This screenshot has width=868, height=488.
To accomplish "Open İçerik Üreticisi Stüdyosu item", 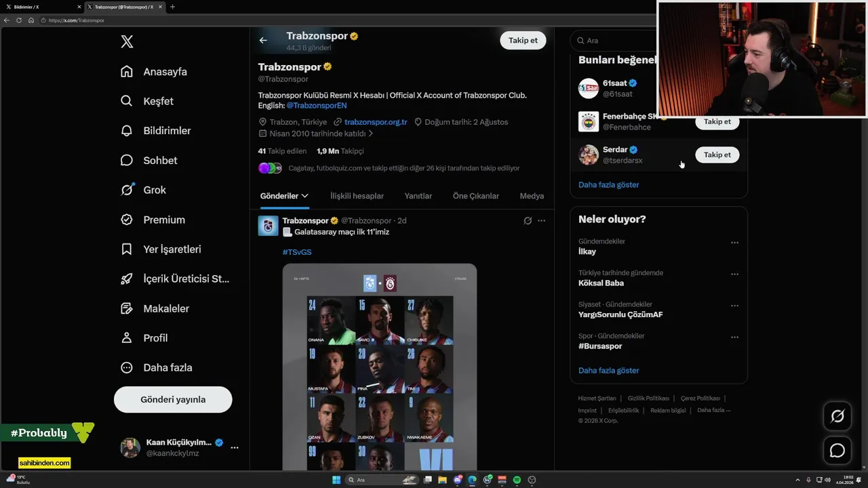I will tap(175, 279).
